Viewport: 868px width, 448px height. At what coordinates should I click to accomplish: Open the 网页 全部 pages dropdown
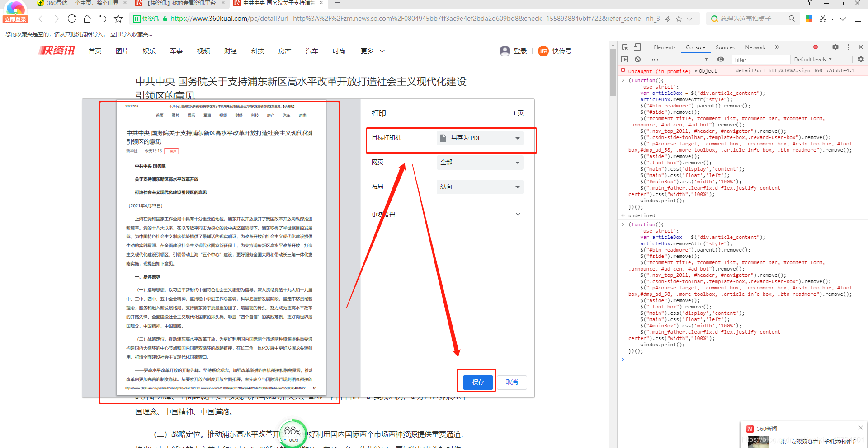click(x=480, y=162)
